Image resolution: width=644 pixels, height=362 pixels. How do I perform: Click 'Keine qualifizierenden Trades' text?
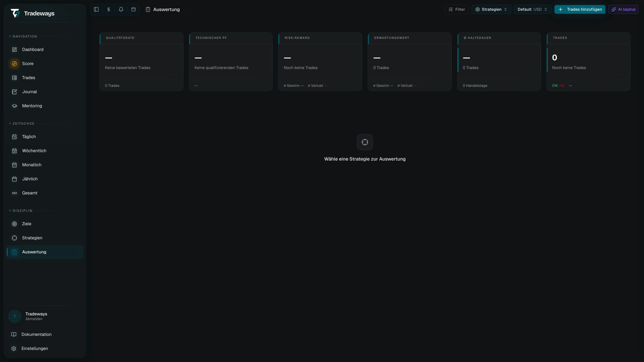[x=221, y=68]
